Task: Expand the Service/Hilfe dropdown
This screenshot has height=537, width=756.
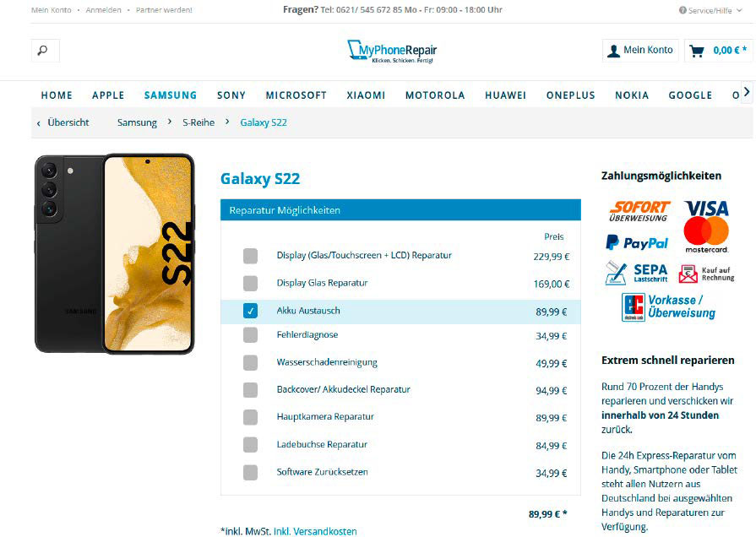Action: coord(710,10)
